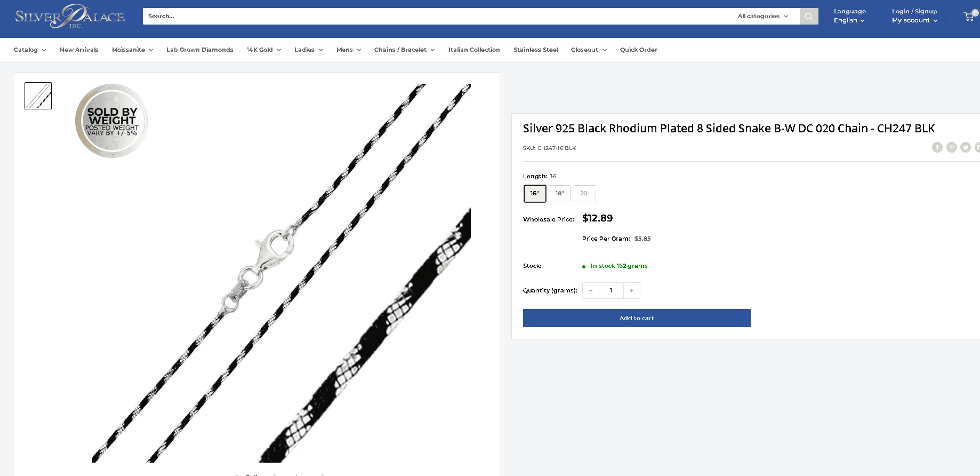
Task: Open the Italian Collection menu
Action: click(473, 50)
